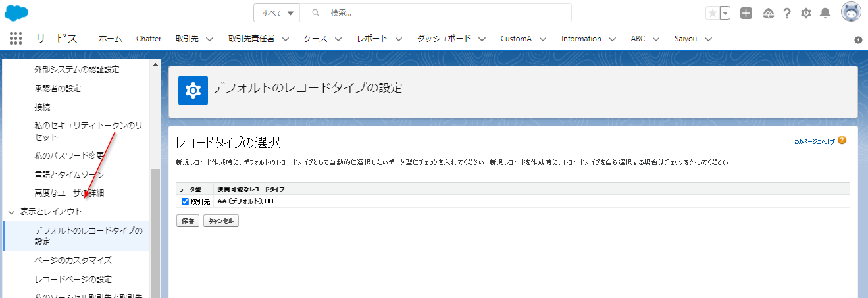Image resolution: width=868 pixels, height=298 pixels.
Task: Open the Trailhead guidance icon
Action: pyautogui.click(x=767, y=13)
